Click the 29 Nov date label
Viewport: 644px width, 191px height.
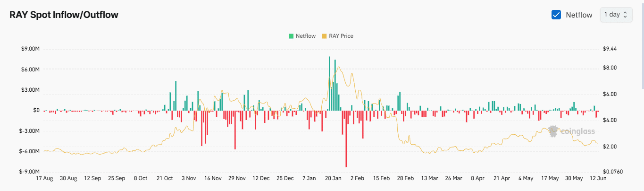[237, 179]
